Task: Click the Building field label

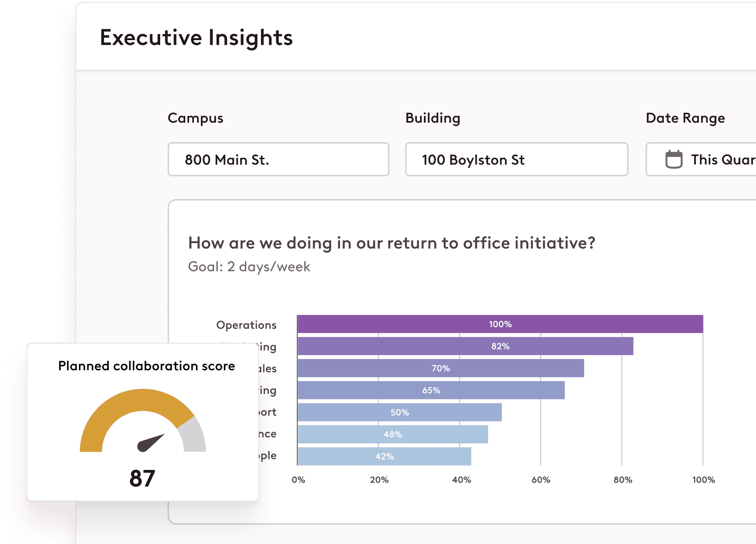Action: point(432,118)
